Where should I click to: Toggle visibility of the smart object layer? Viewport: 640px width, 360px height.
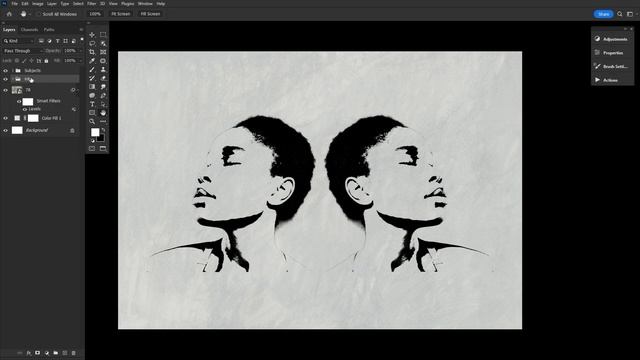(x=5, y=90)
